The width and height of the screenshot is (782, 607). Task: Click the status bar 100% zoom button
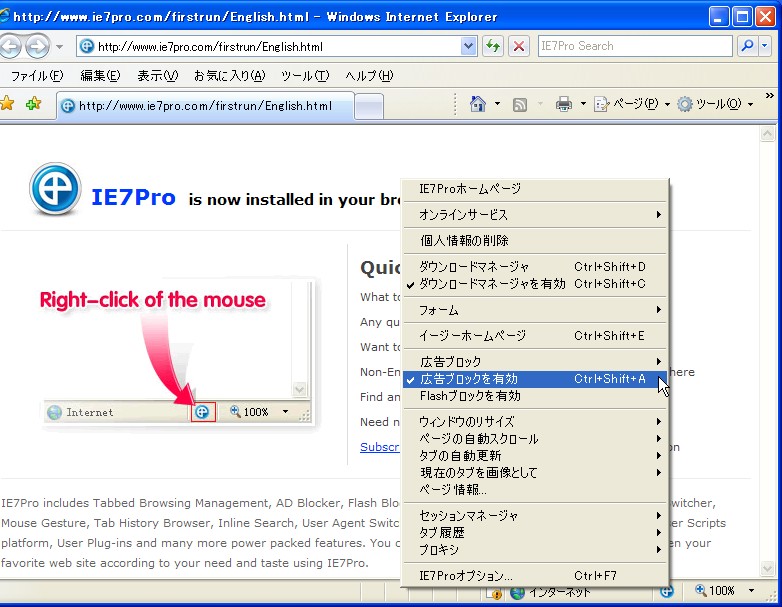[715, 591]
